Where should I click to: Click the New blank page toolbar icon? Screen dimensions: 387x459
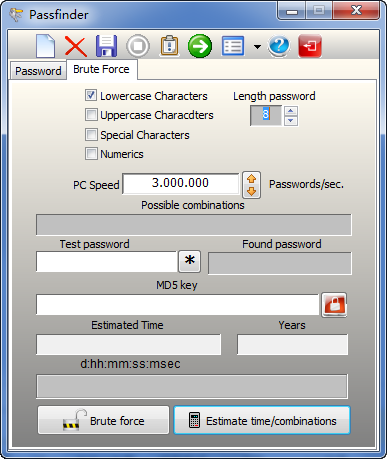click(x=45, y=46)
